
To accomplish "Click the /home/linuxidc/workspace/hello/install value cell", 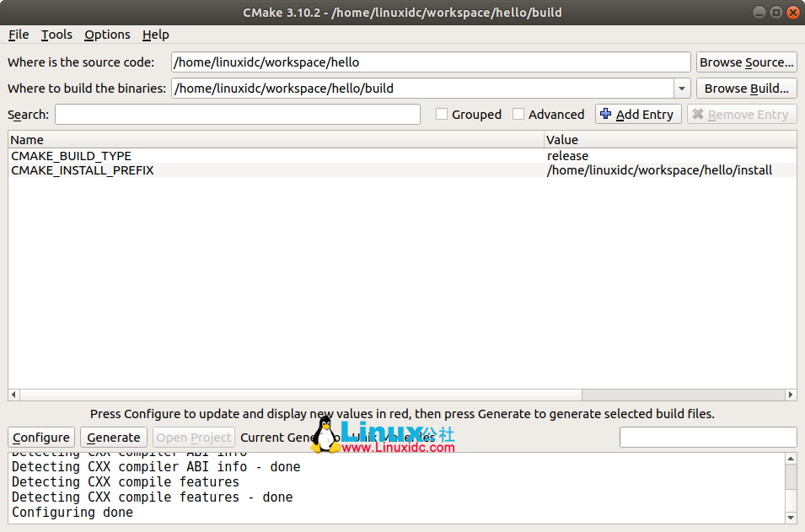I will click(670, 170).
